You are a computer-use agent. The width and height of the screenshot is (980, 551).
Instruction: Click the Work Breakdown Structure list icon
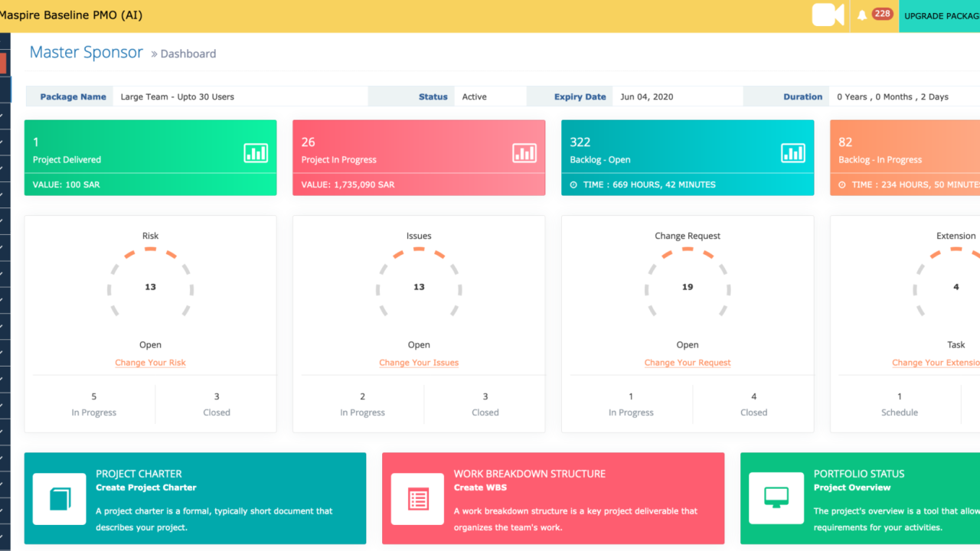(417, 499)
